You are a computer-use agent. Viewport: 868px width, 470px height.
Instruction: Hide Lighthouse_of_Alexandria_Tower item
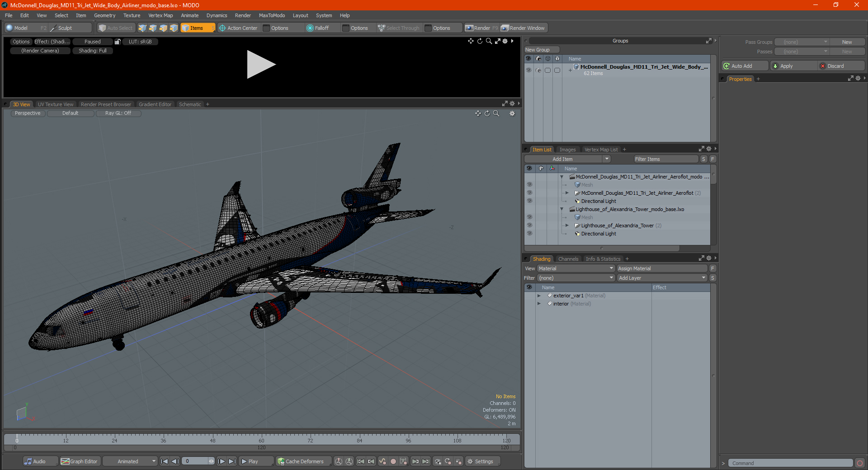[x=529, y=226]
